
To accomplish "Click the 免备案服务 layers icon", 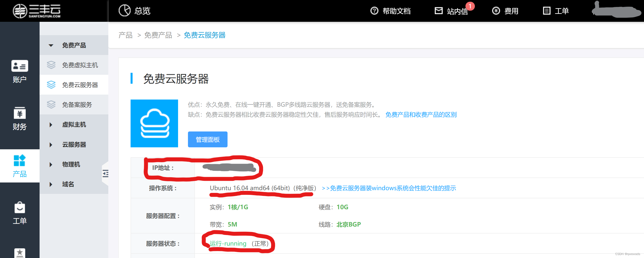I will (51, 104).
